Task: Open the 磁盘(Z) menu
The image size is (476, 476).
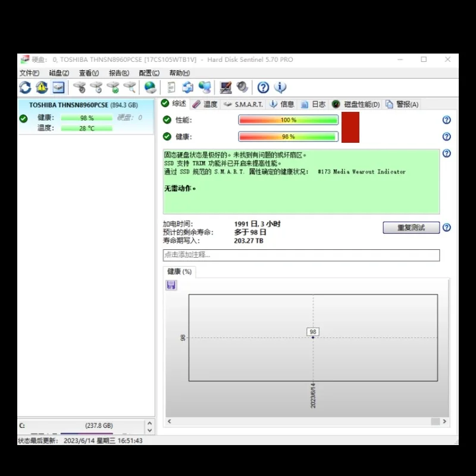Action: 59,73
